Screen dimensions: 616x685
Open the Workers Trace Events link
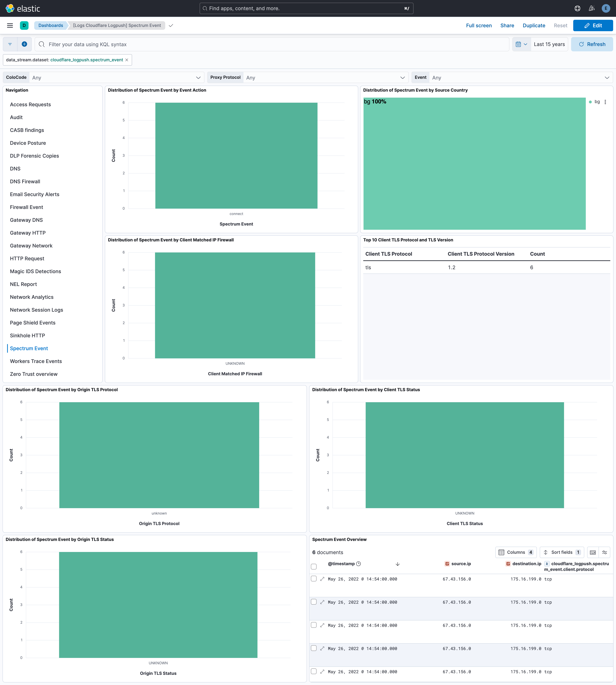[x=36, y=361]
